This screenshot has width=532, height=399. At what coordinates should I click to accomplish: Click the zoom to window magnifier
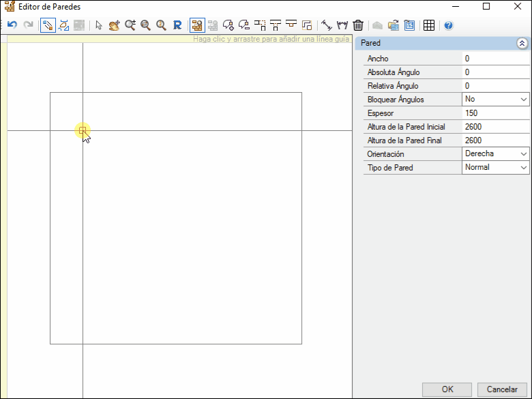pos(145,25)
